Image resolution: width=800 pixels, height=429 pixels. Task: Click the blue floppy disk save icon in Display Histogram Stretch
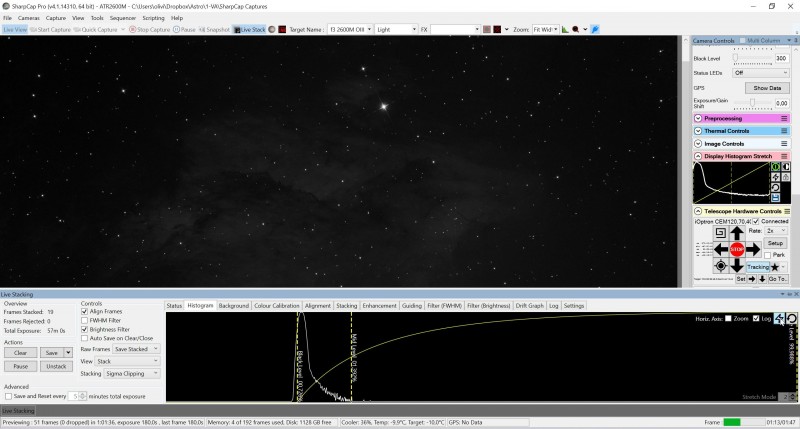coord(775,198)
